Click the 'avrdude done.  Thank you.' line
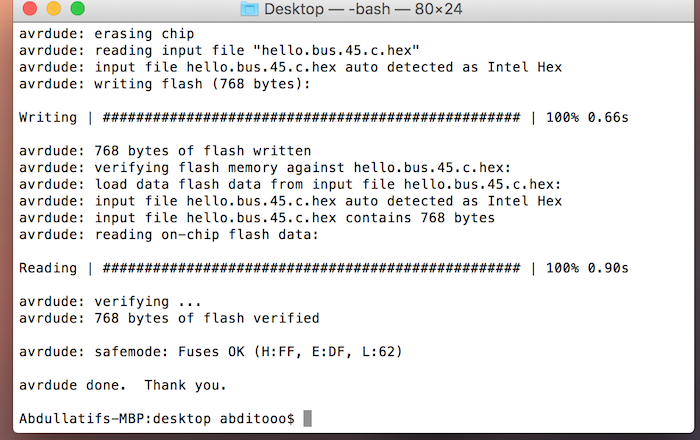This screenshot has height=440, width=700. click(x=122, y=385)
